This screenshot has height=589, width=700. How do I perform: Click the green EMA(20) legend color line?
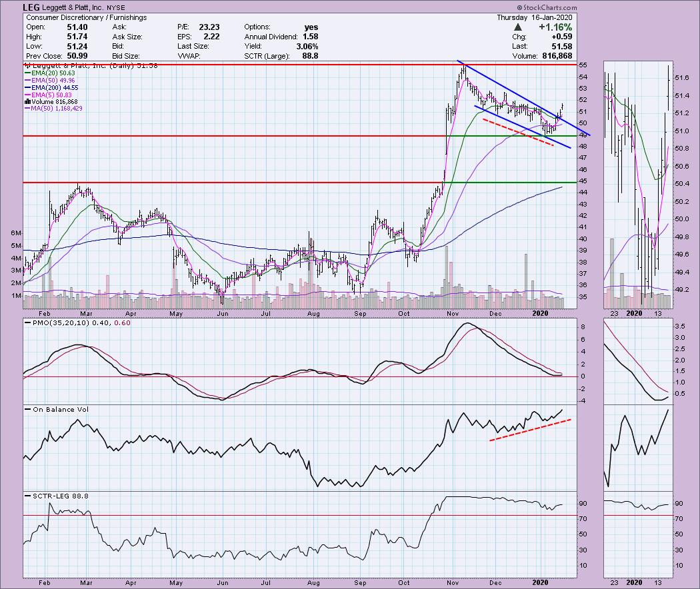click(27, 73)
